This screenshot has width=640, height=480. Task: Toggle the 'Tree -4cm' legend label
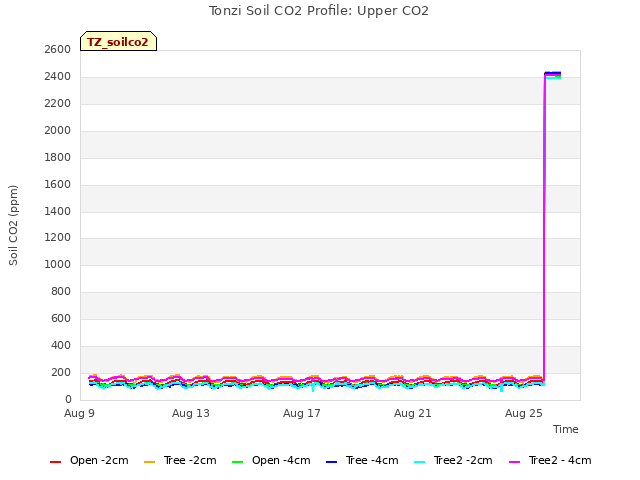[x=372, y=460]
